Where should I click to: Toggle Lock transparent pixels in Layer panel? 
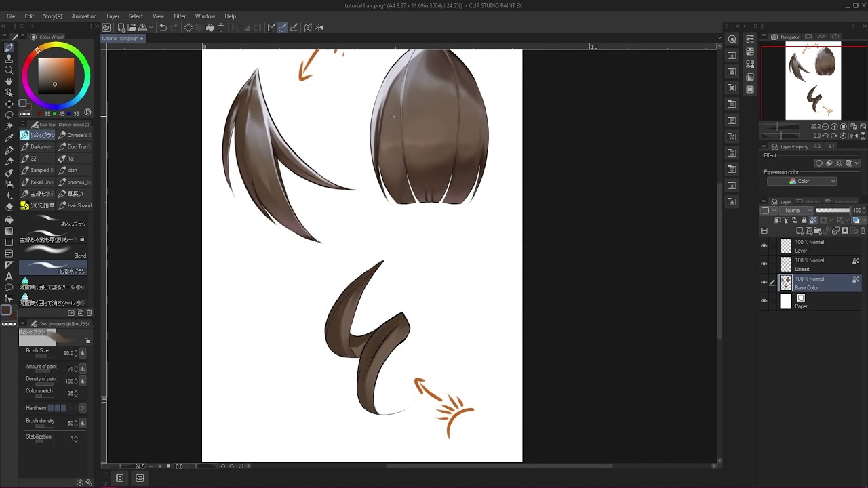coord(812,220)
